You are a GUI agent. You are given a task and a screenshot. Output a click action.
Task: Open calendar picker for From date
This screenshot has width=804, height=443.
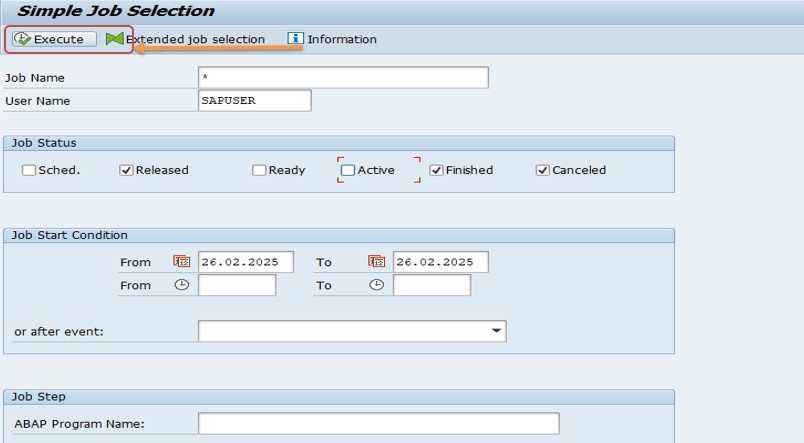pyautogui.click(x=182, y=261)
